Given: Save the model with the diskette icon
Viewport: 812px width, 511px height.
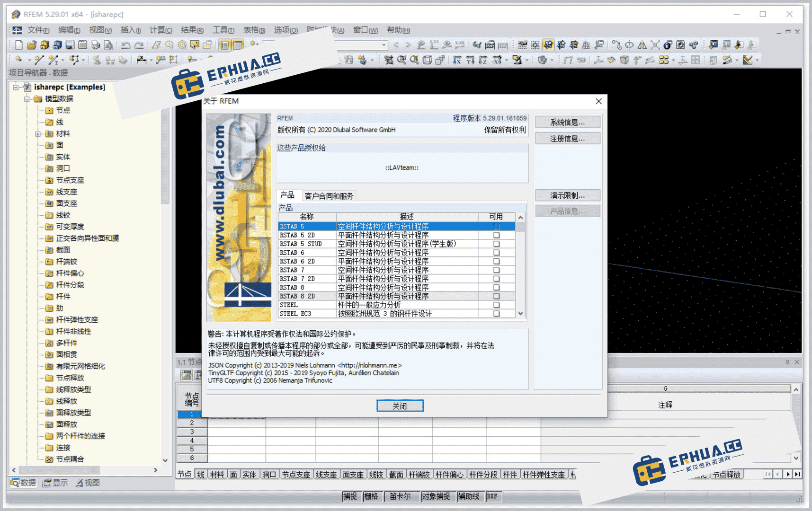Looking at the screenshot, I should (70, 45).
